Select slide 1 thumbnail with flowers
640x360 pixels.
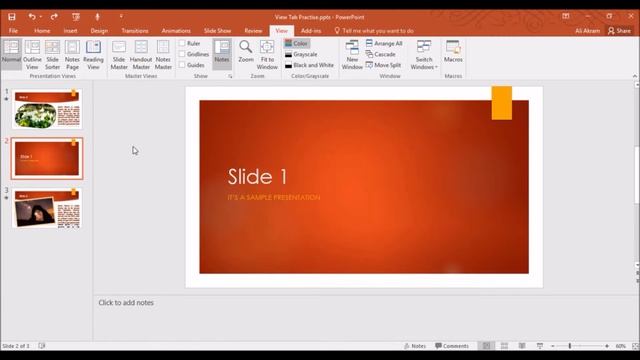(x=47, y=109)
